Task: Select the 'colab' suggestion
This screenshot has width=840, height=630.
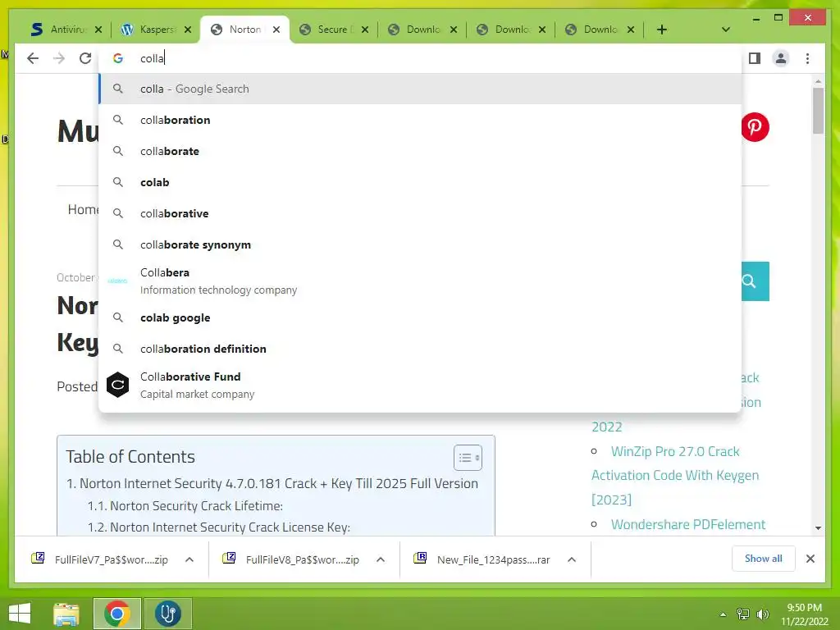Action: (421, 182)
